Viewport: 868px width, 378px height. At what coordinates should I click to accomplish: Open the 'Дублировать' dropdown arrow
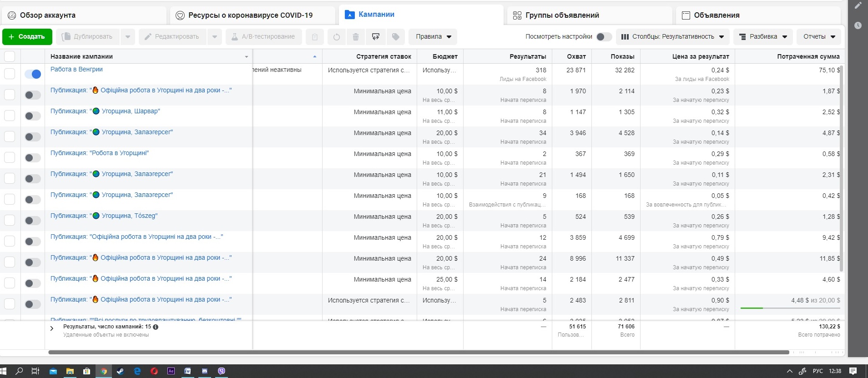[128, 37]
